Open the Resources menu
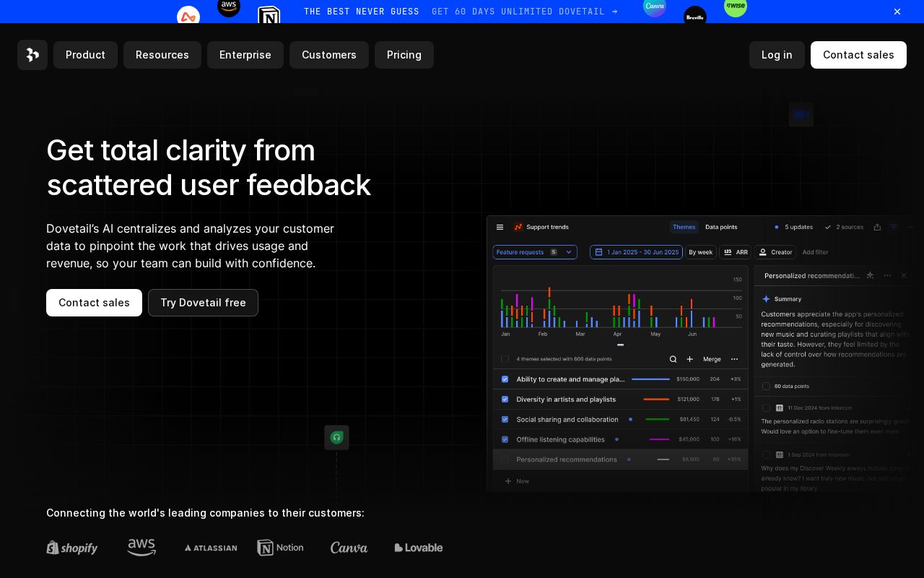The width and height of the screenshot is (924, 578). tap(162, 55)
